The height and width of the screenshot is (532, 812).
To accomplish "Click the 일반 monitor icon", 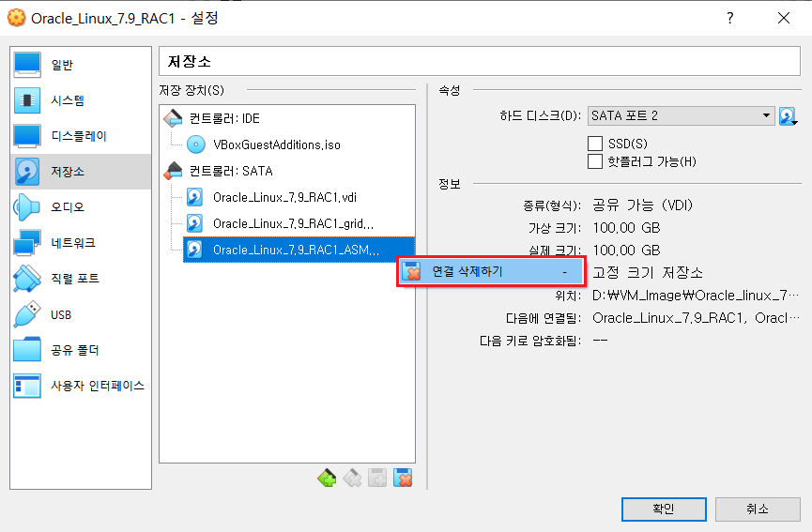I will click(x=27, y=65).
